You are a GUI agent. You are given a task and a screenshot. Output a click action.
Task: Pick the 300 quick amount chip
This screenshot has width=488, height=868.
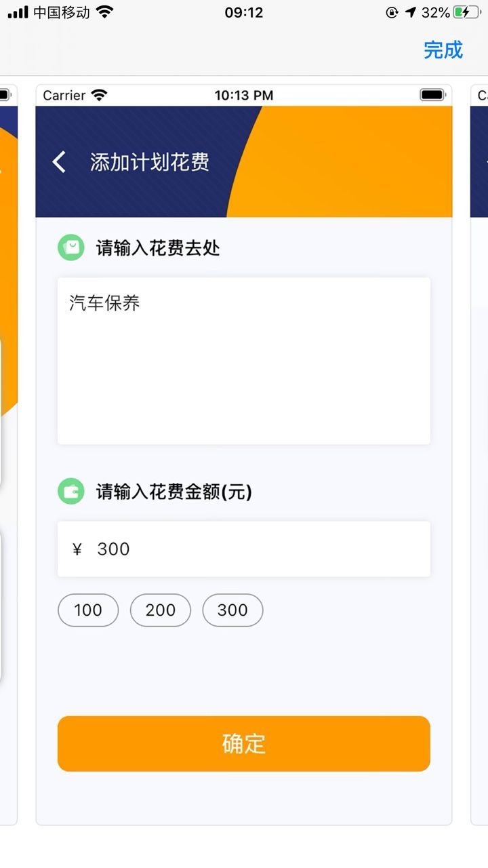[x=232, y=610]
